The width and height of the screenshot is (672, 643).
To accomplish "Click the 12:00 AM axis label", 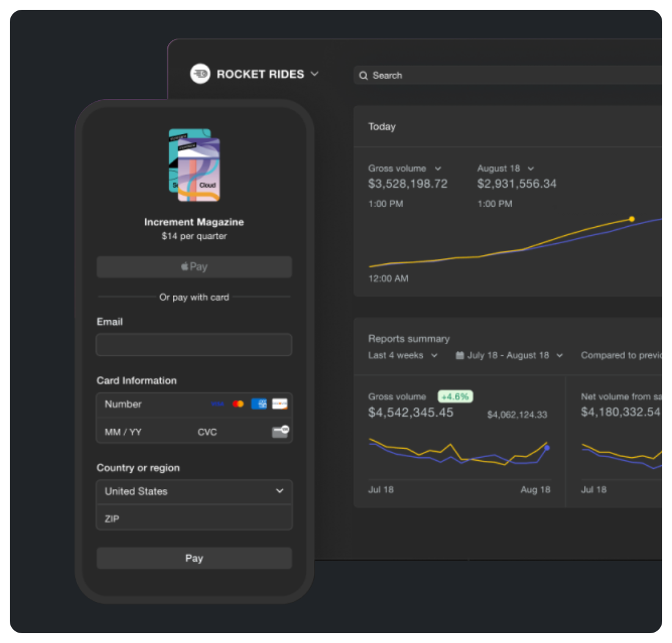I will 389,279.
